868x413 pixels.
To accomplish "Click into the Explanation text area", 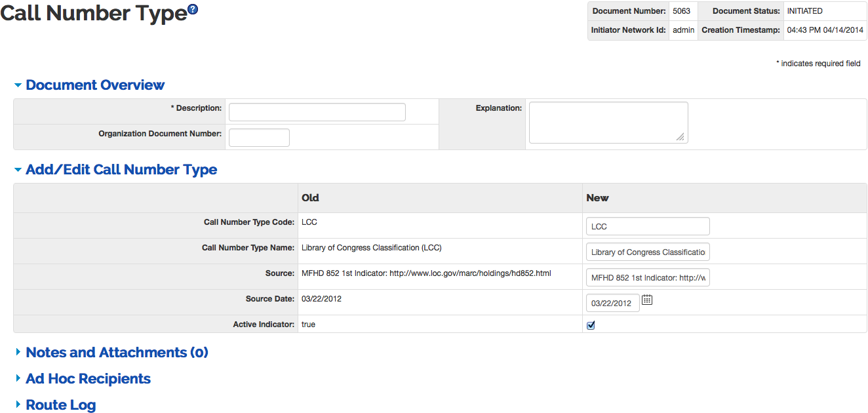I will 608,122.
